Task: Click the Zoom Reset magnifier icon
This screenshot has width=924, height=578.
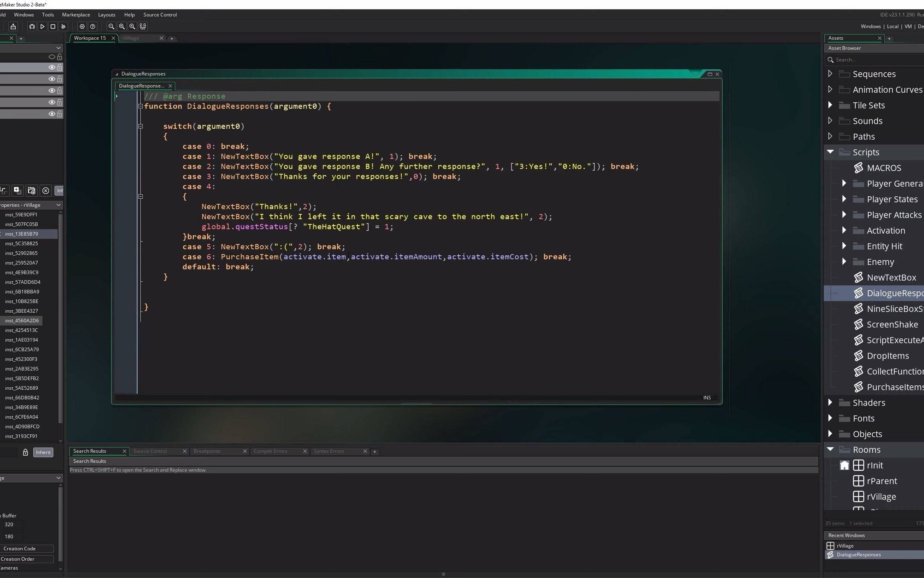Action: pos(122,26)
